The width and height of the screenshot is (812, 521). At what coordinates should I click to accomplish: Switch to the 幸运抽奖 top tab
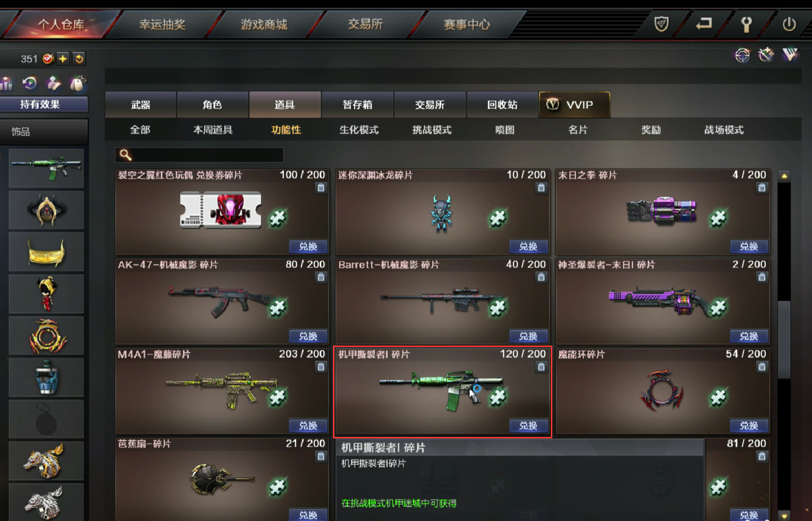[162, 24]
